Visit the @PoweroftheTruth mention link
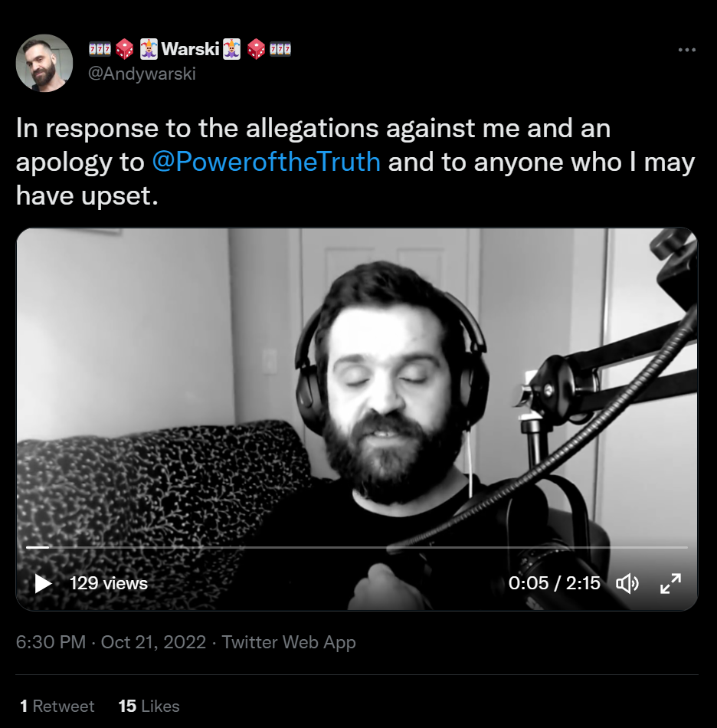717x728 pixels. coord(267,162)
